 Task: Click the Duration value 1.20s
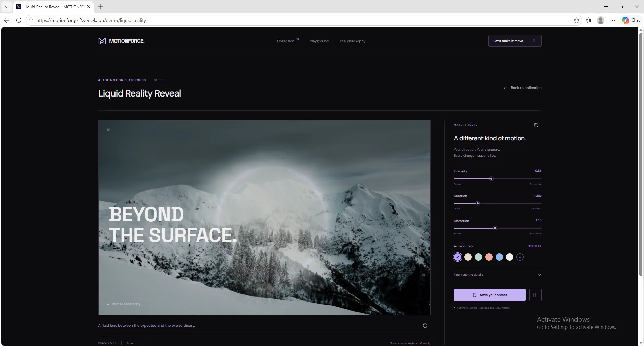pos(538,196)
